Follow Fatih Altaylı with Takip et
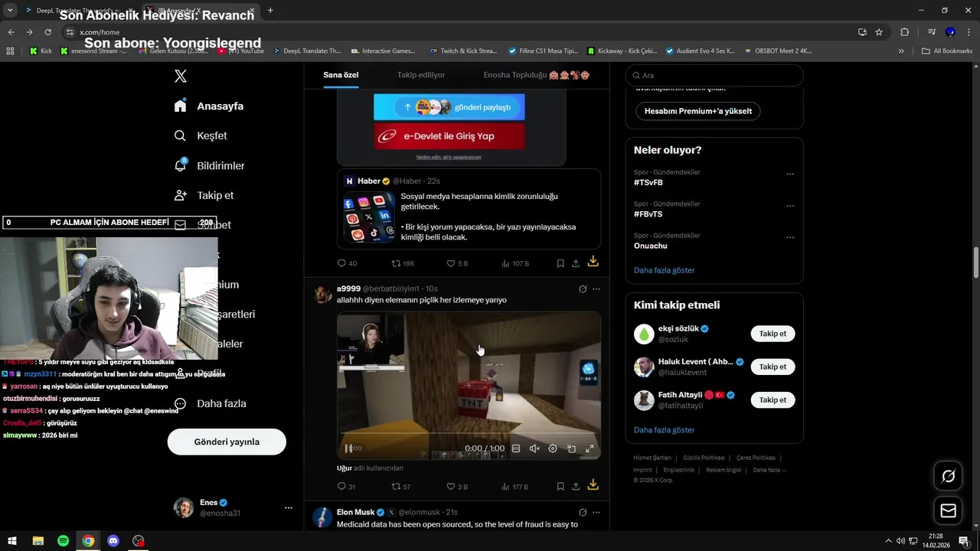 click(x=773, y=399)
